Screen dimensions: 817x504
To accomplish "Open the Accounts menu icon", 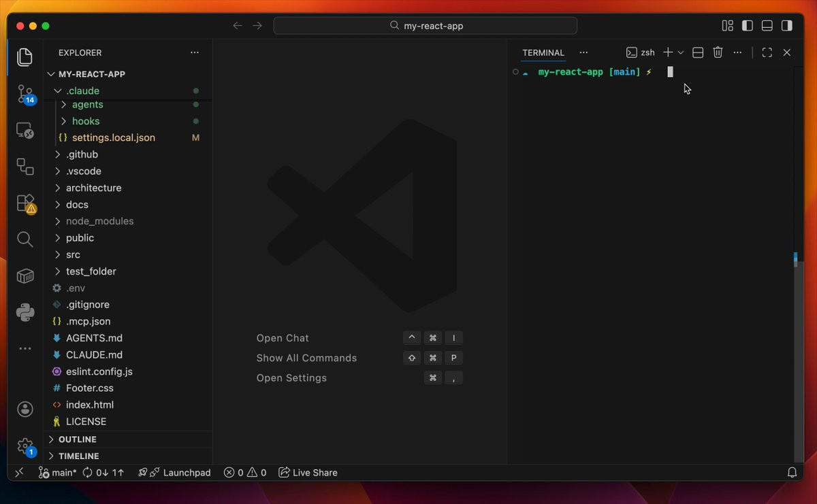I will (x=25, y=409).
